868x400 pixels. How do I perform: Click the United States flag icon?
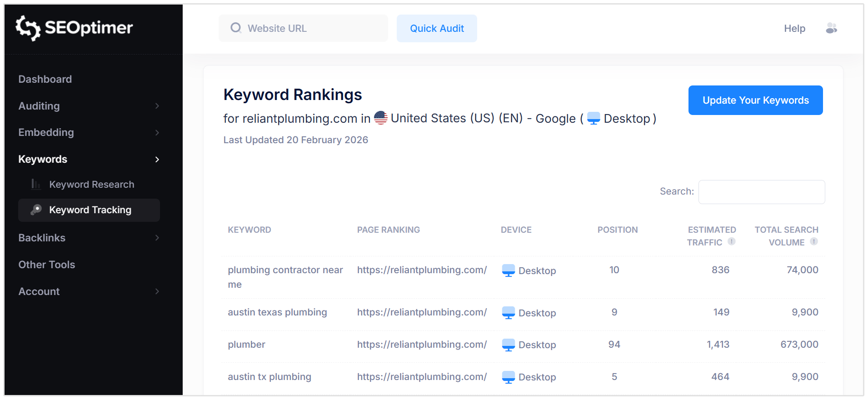pos(380,118)
